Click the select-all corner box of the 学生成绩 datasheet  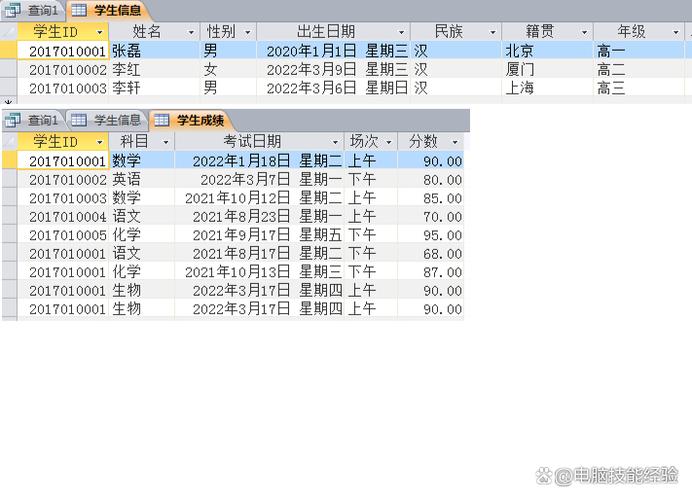point(9,142)
